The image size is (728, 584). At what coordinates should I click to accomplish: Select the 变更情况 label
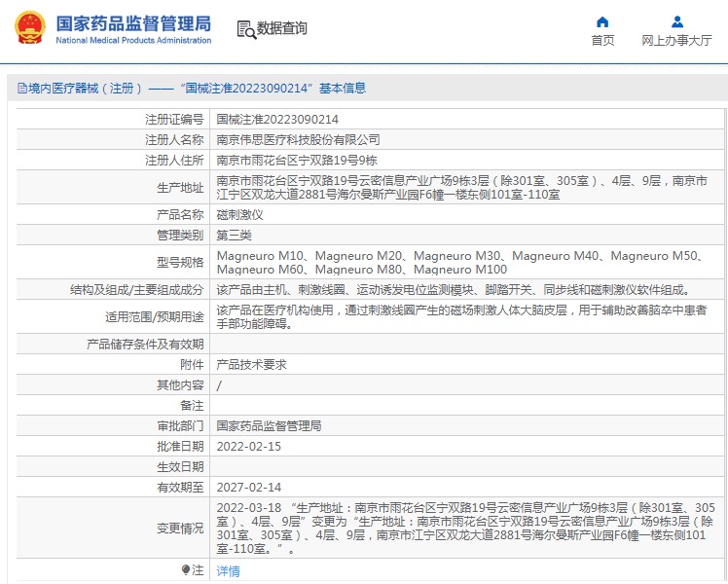[180, 529]
